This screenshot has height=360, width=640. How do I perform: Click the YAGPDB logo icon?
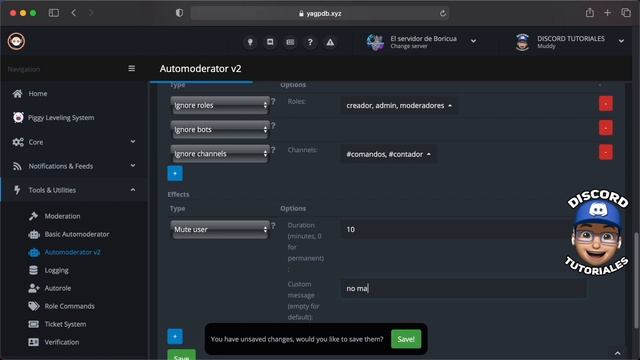tap(16, 41)
